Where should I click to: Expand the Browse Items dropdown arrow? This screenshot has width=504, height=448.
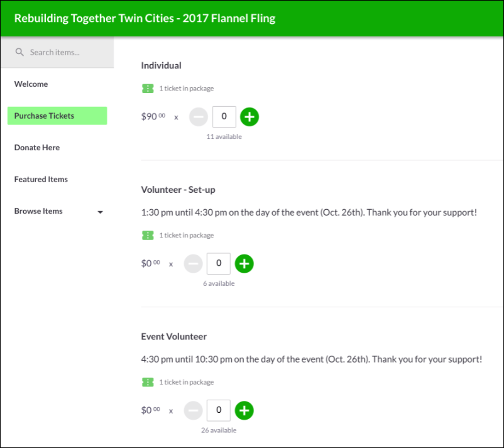click(x=101, y=212)
